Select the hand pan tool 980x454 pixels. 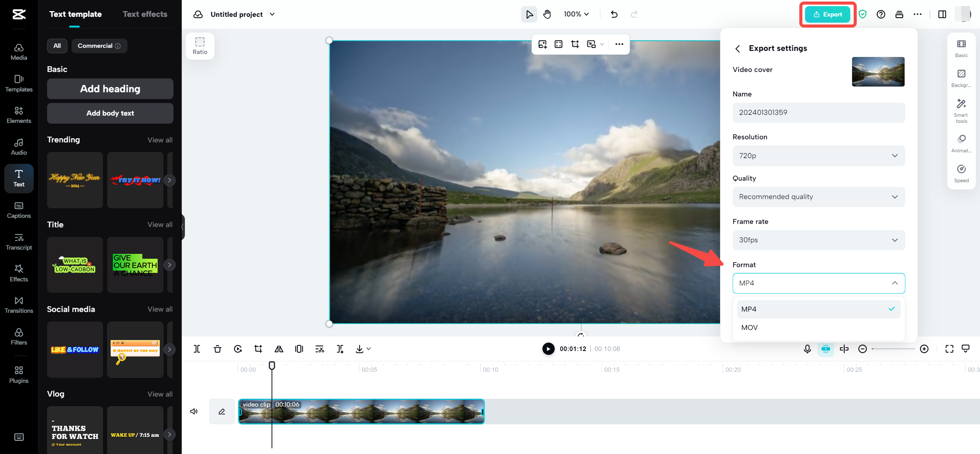pos(547,14)
